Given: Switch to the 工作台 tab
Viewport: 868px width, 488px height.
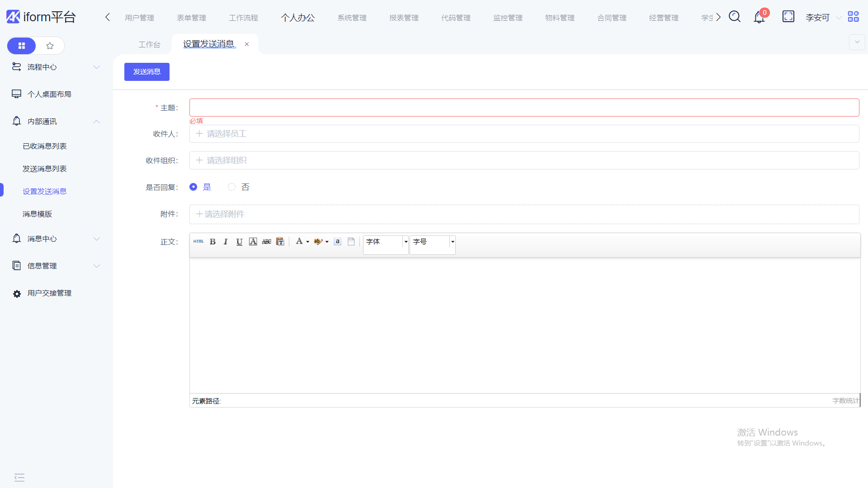Looking at the screenshot, I should [x=149, y=44].
